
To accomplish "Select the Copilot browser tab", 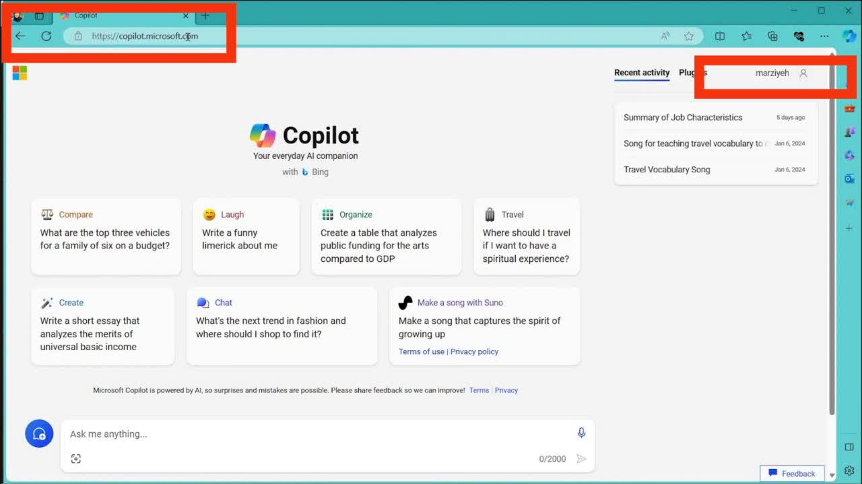I will click(124, 16).
